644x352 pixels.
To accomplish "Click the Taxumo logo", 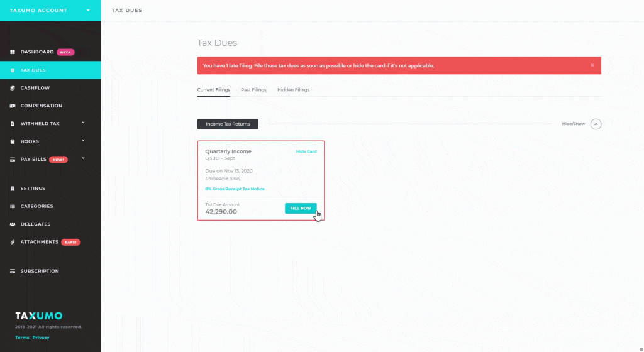I will click(39, 316).
